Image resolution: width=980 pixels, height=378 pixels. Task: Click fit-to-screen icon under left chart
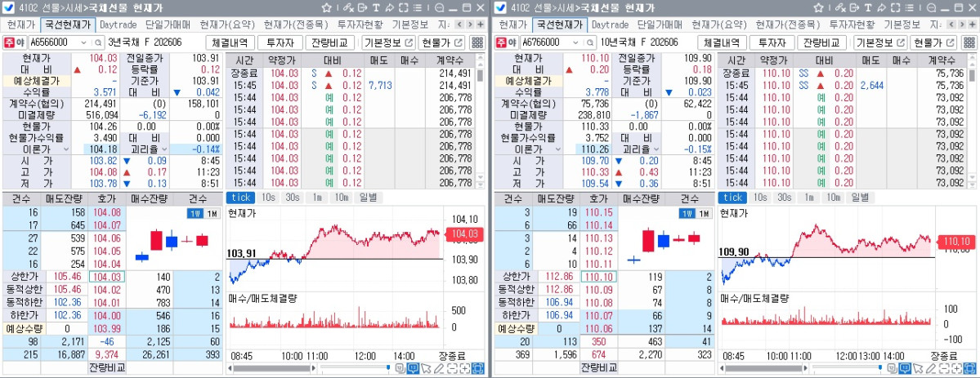tap(478, 368)
